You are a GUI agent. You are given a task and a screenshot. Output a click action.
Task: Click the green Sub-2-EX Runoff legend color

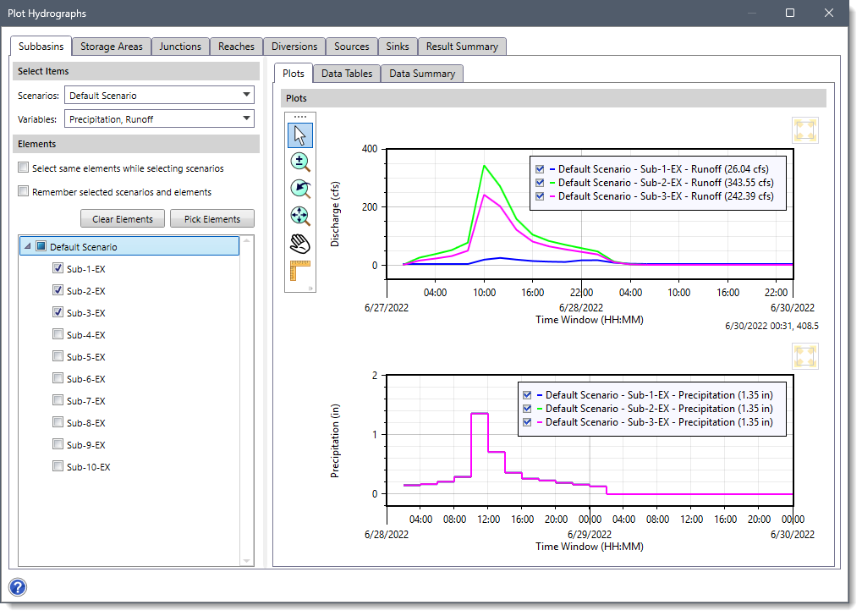[x=552, y=183]
